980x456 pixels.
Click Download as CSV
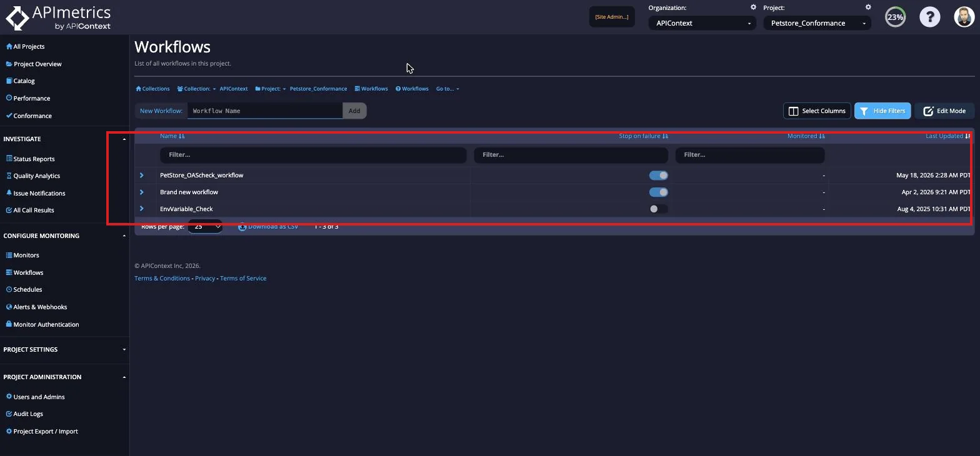(x=268, y=226)
